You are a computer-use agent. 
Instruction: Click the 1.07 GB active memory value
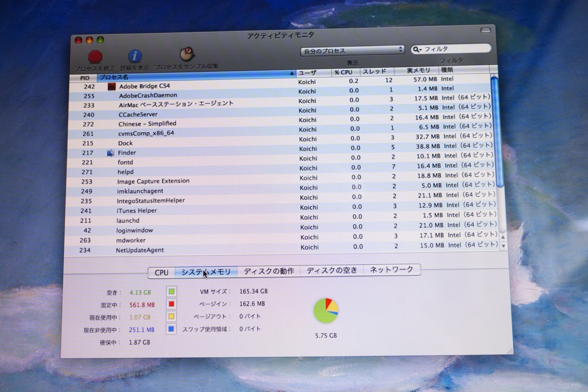click(x=140, y=317)
